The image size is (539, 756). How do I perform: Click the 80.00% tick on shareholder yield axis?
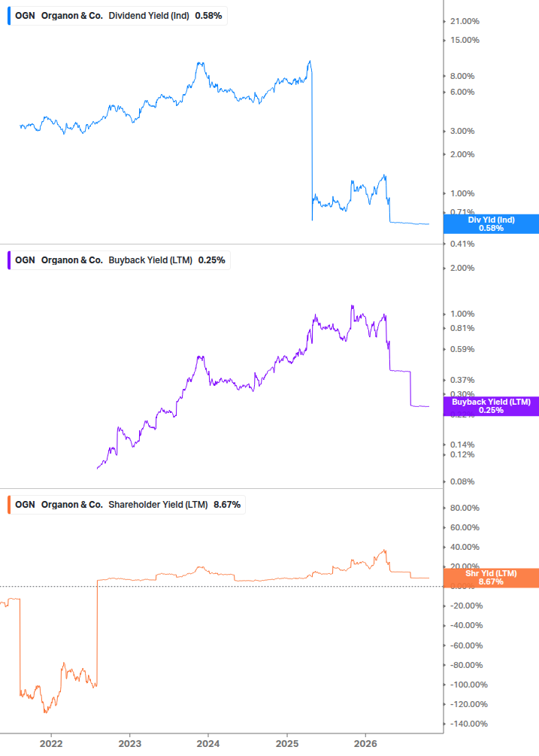465,509
